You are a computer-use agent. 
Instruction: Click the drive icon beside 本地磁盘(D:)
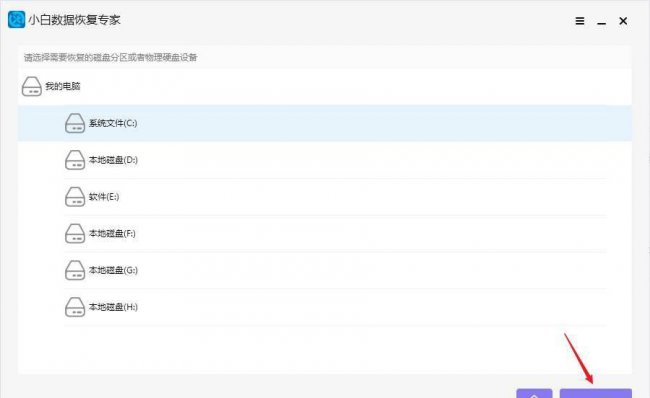tap(75, 160)
